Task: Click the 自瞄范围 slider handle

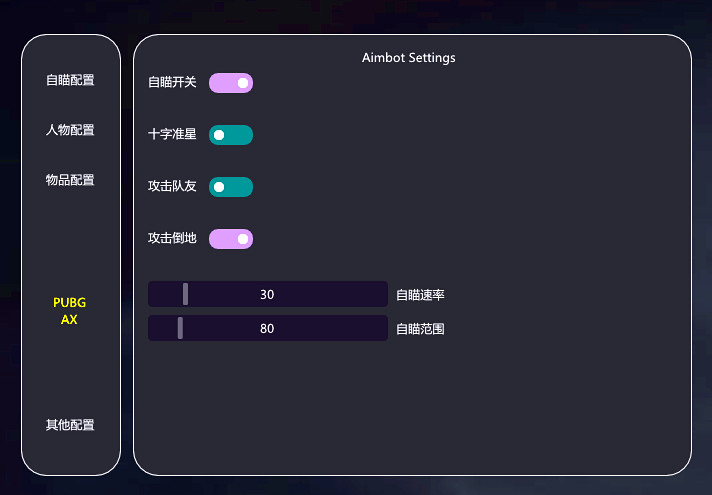Action: tap(180, 328)
